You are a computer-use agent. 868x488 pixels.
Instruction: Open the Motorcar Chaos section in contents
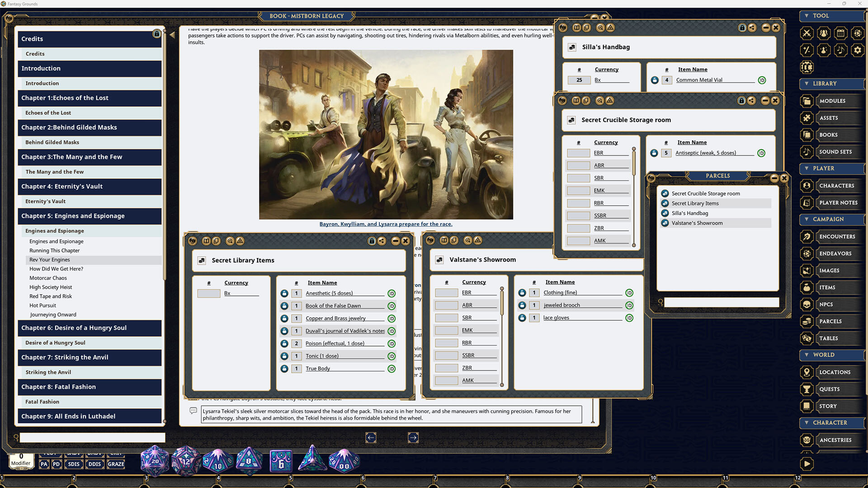tap(48, 278)
